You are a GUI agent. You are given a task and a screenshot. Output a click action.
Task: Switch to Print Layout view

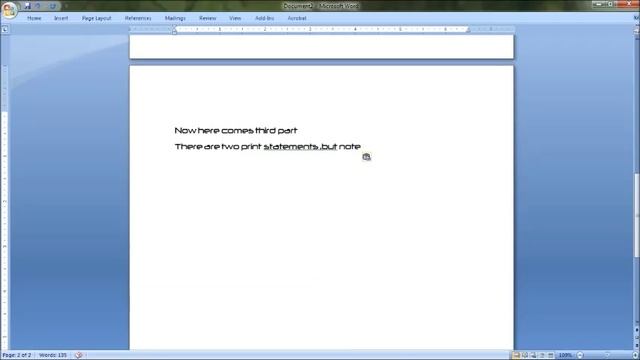pos(516,356)
